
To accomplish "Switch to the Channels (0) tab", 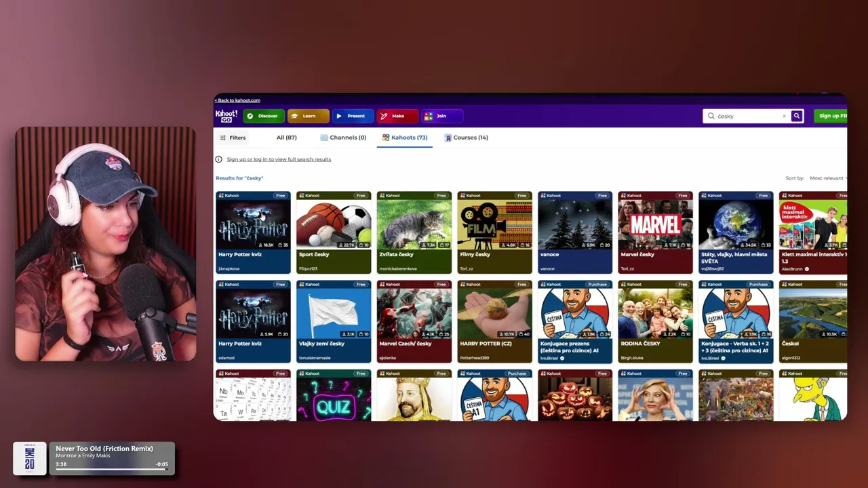I will 343,138.
